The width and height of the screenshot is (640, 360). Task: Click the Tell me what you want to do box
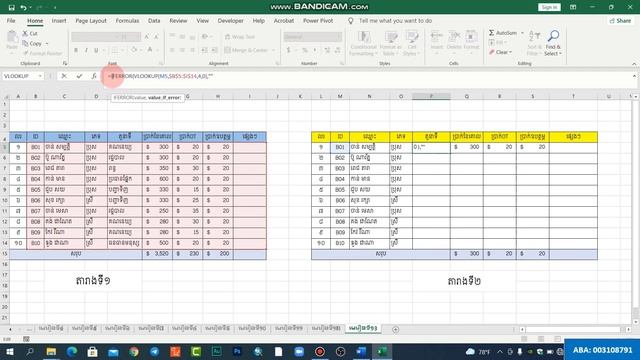[395, 20]
